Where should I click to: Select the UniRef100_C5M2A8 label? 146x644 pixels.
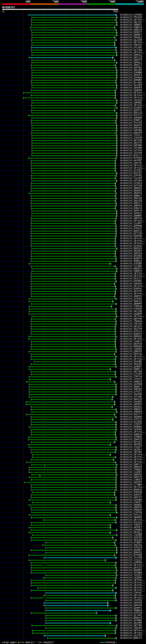point(131,306)
